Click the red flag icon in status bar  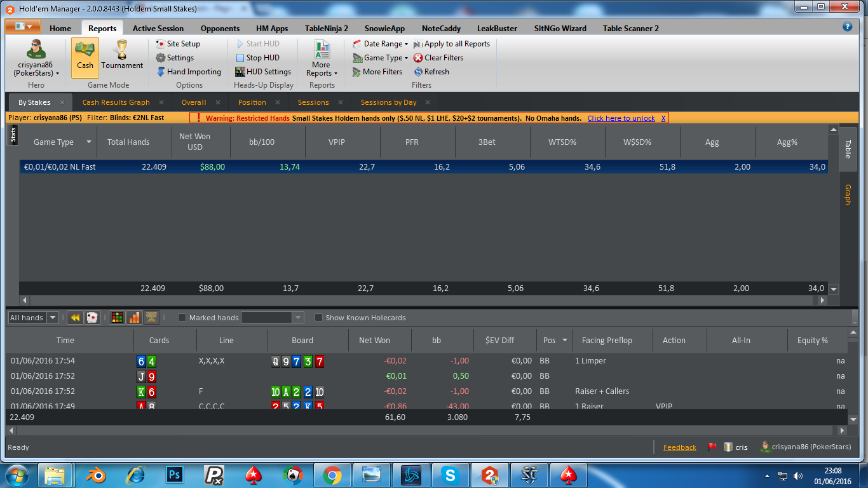pos(712,447)
